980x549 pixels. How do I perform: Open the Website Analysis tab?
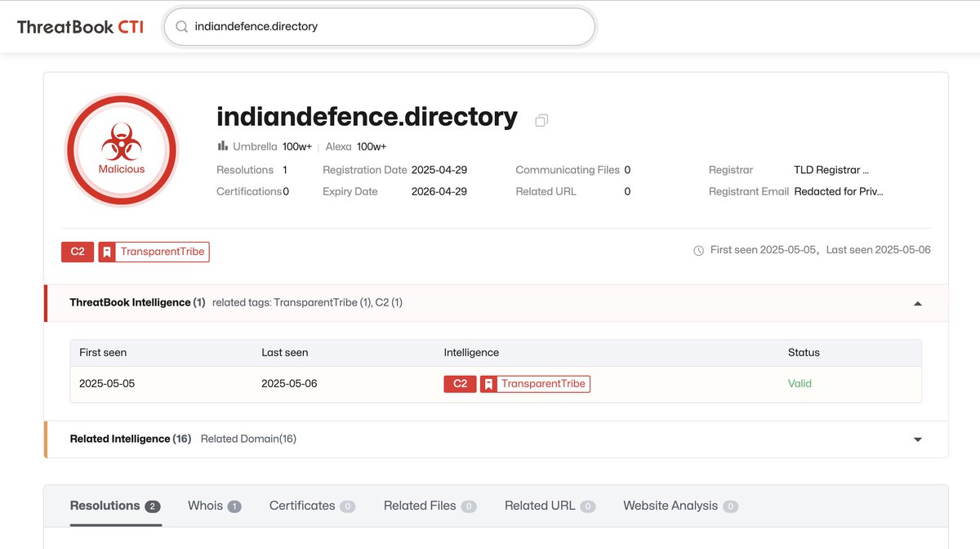pyautogui.click(x=671, y=505)
